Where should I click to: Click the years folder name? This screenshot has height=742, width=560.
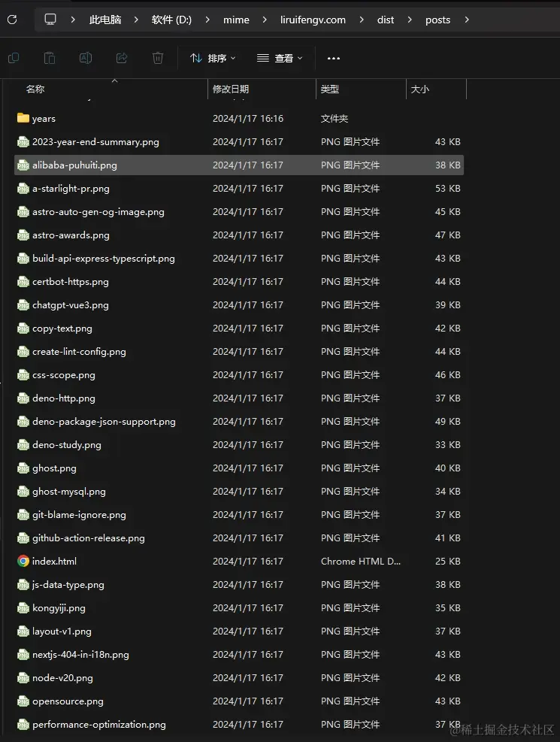coord(44,119)
